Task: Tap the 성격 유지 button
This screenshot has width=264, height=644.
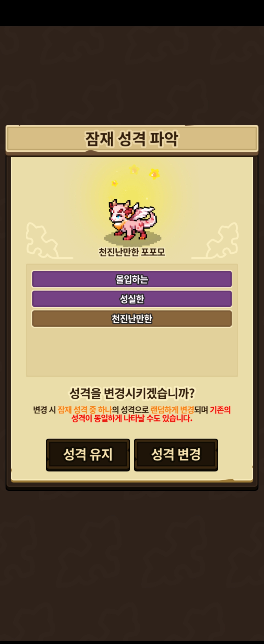Action: pyautogui.click(x=88, y=455)
